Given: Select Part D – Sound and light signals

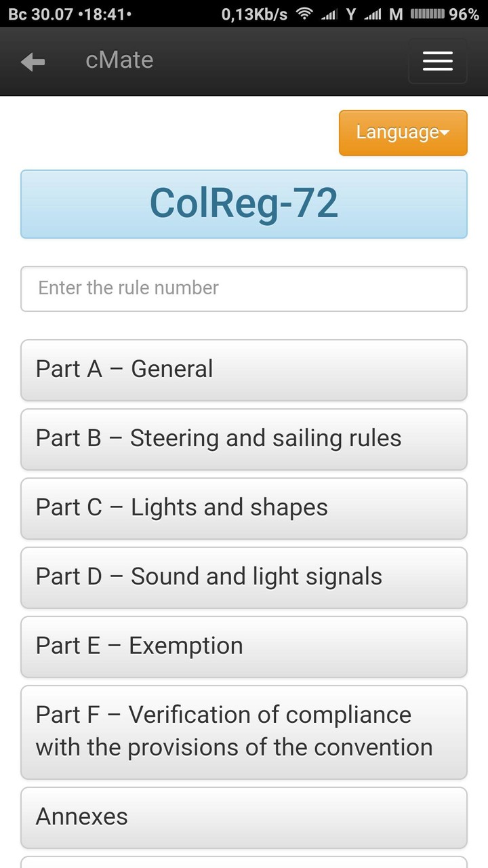Looking at the screenshot, I should coord(244,577).
